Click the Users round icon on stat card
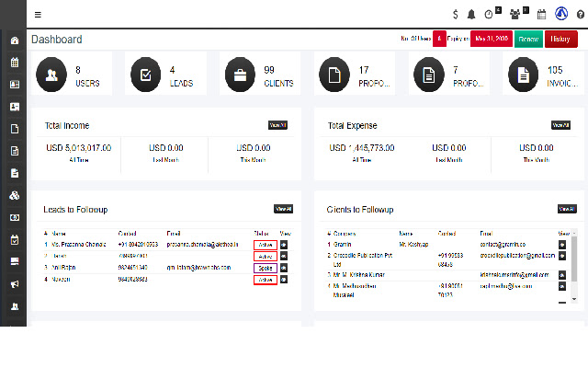588x368 pixels. pyautogui.click(x=51, y=75)
